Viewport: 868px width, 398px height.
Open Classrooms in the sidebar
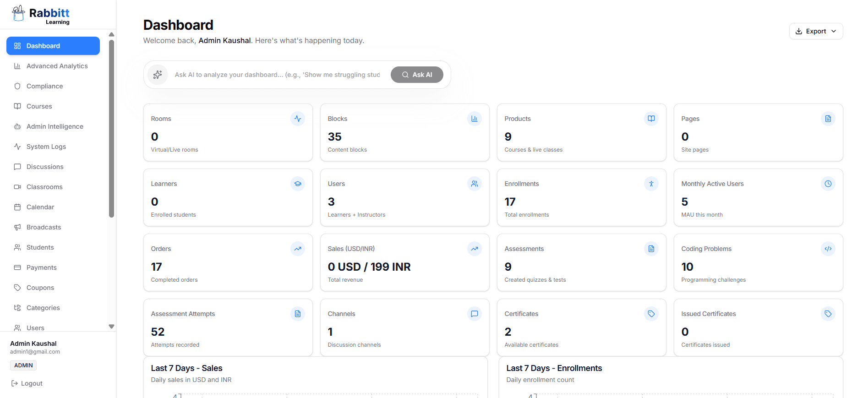pyautogui.click(x=53, y=187)
